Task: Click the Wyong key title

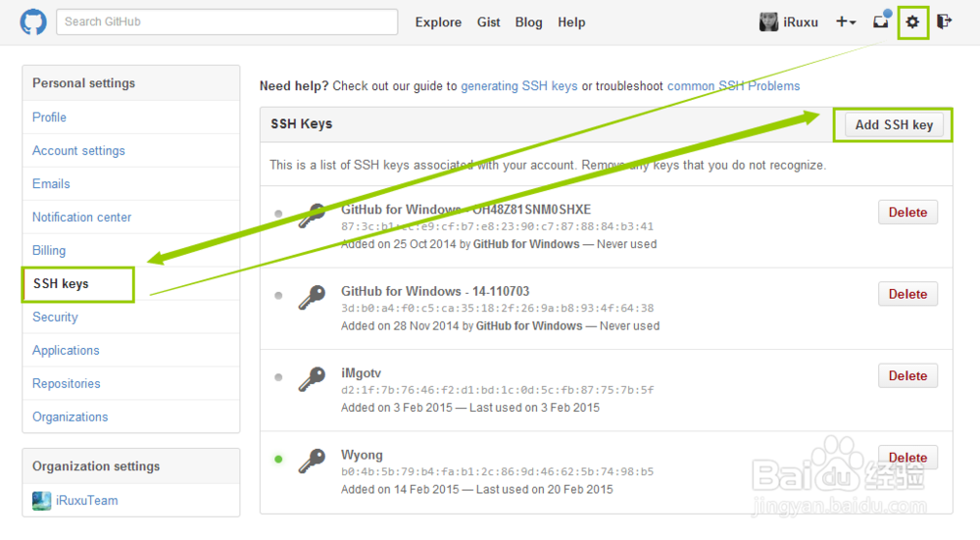Action: (362, 455)
